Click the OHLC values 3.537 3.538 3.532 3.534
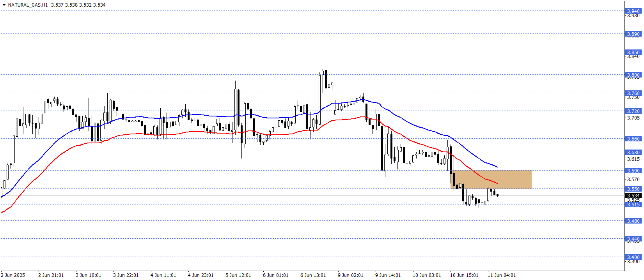This screenshot has width=644, height=280. pos(78,5)
